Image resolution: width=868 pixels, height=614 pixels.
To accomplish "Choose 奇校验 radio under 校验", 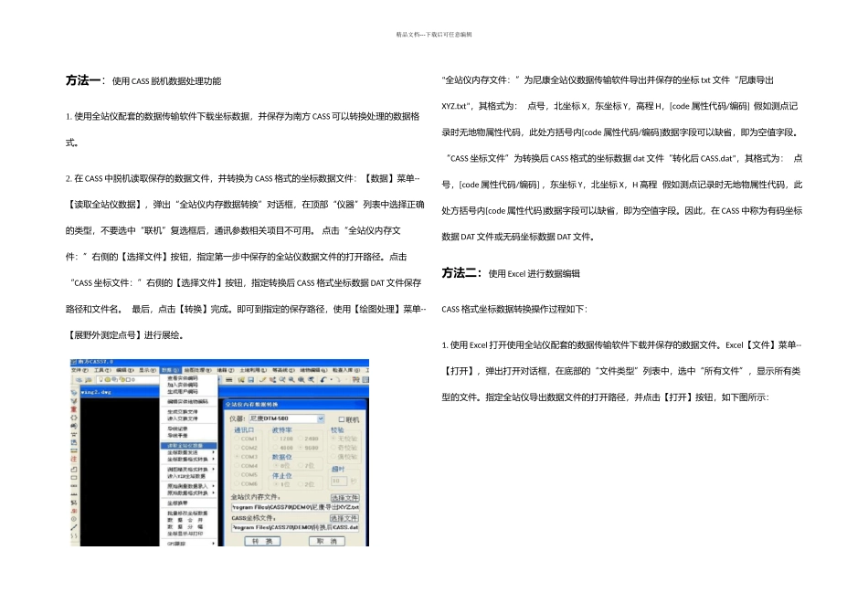I will point(333,447).
